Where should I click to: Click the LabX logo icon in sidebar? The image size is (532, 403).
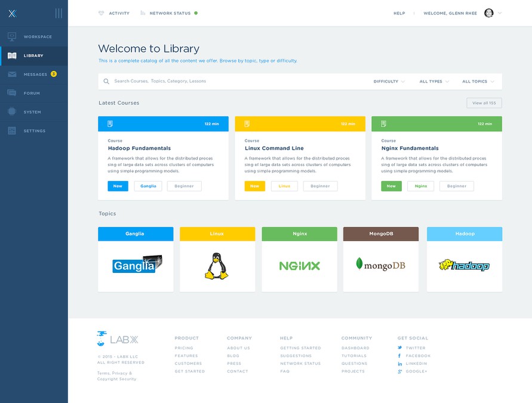pyautogui.click(x=12, y=13)
